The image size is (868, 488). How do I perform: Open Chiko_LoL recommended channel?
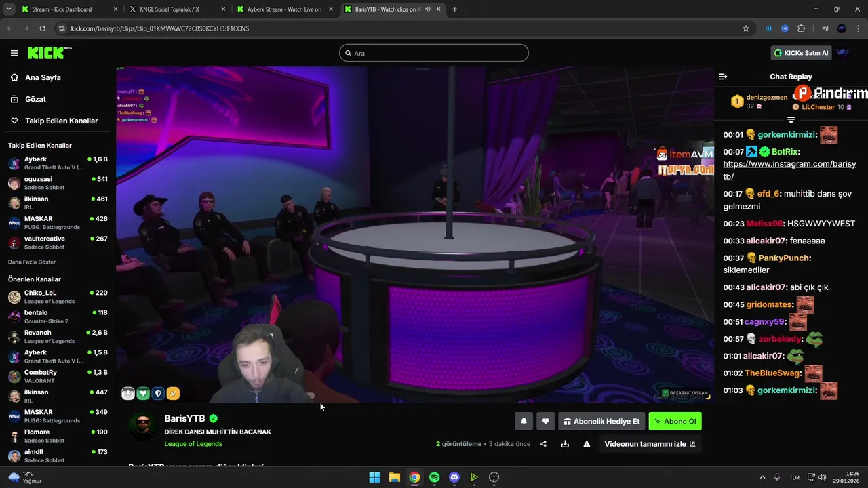tap(58, 297)
